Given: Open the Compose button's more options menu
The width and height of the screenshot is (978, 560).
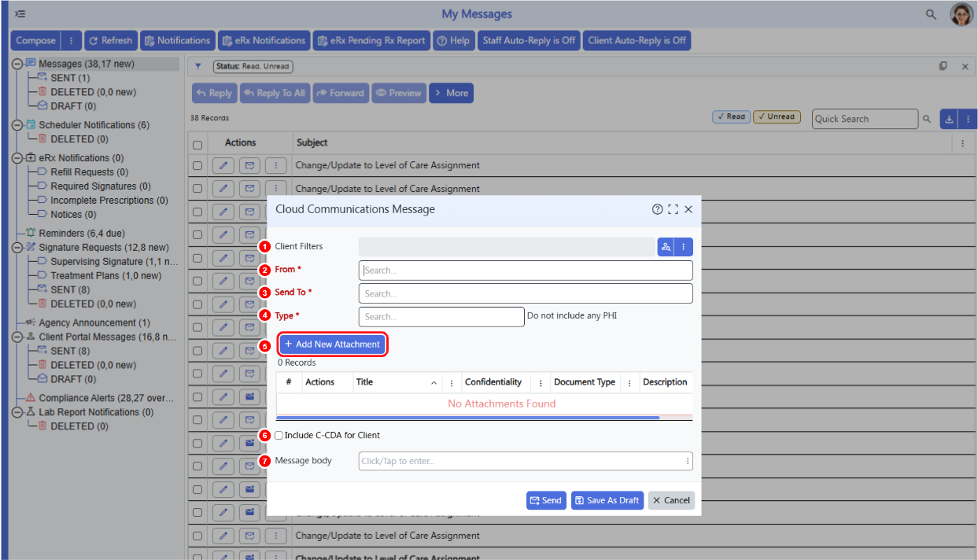Looking at the screenshot, I should [71, 41].
